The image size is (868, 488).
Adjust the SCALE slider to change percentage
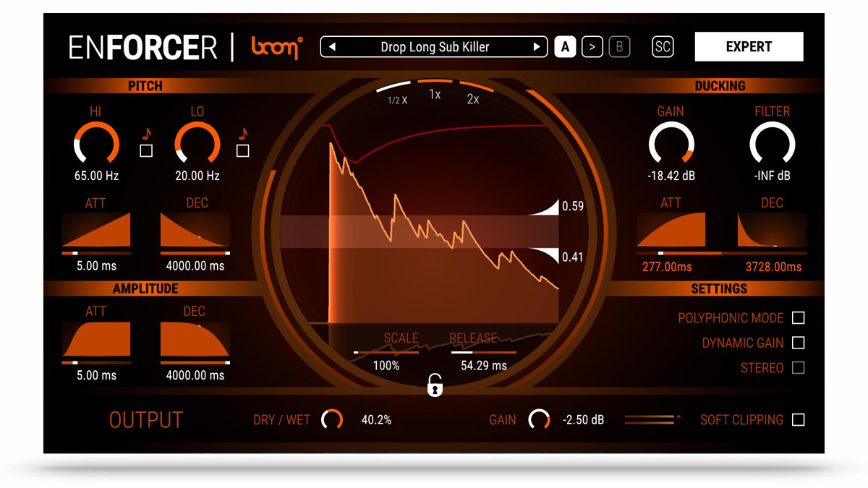[x=387, y=352]
